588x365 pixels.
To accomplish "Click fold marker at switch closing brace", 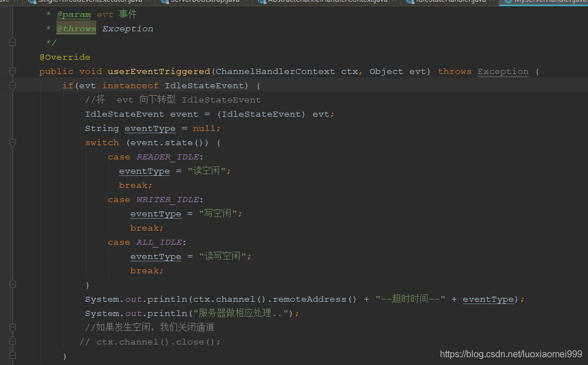I will pyautogui.click(x=13, y=284).
